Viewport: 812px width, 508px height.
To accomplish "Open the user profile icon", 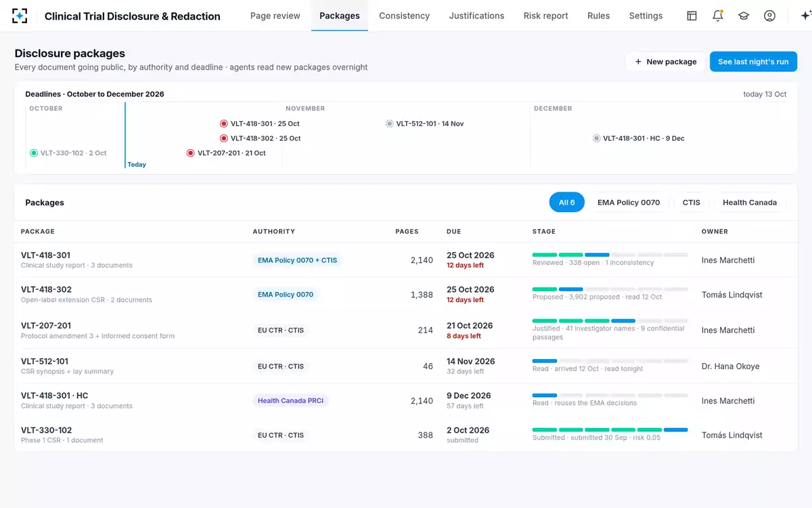I will [x=769, y=16].
